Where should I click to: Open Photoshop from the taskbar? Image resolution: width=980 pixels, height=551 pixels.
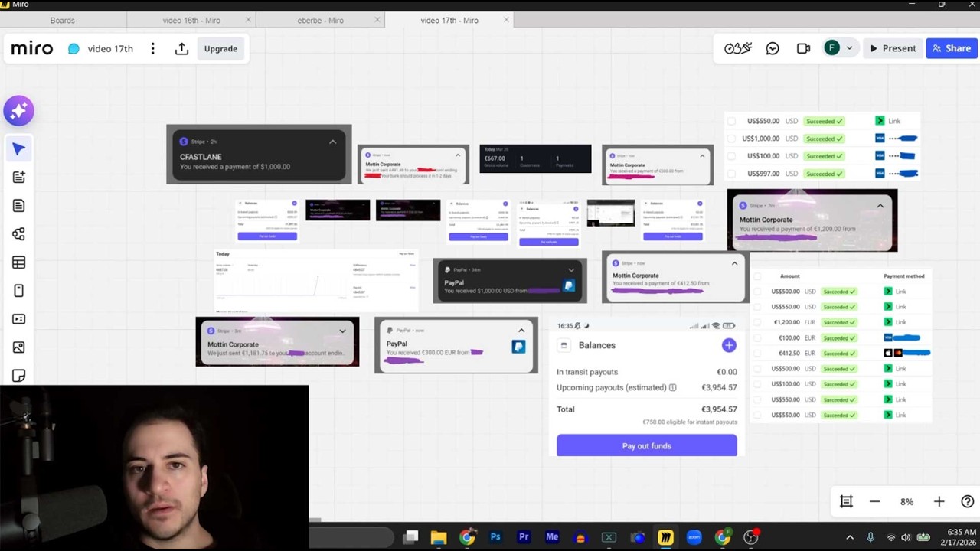[495, 537]
